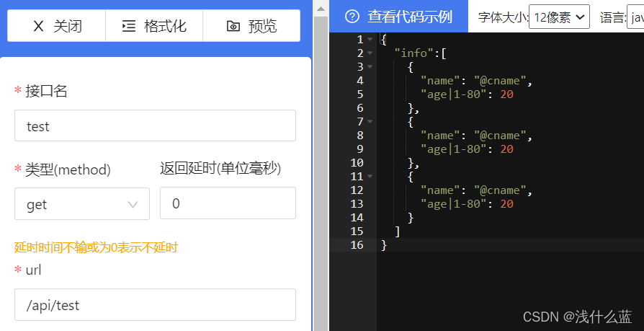Viewport: 644px width, 331px height.
Task: Click the 类型(method) label
Action: click(68, 169)
